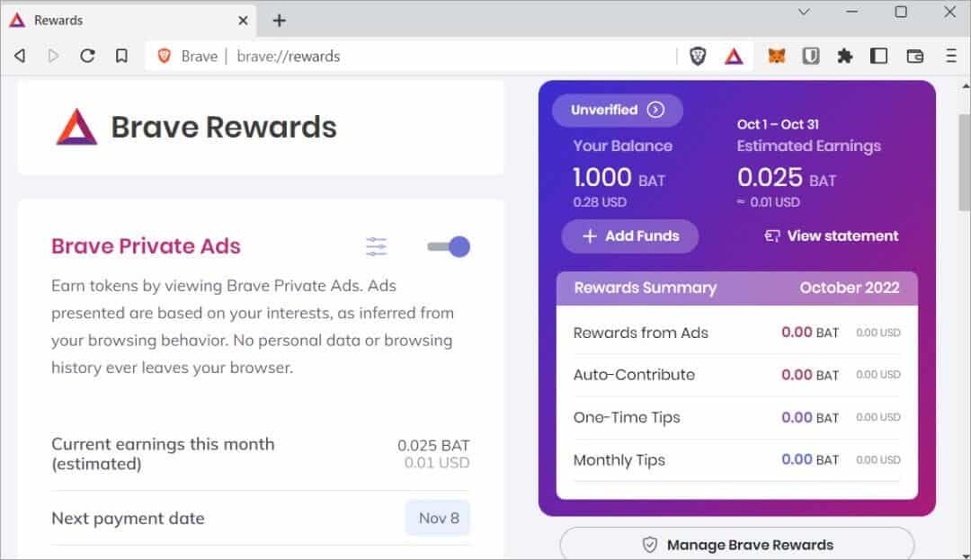Click the Current earnings this month label

163,454
